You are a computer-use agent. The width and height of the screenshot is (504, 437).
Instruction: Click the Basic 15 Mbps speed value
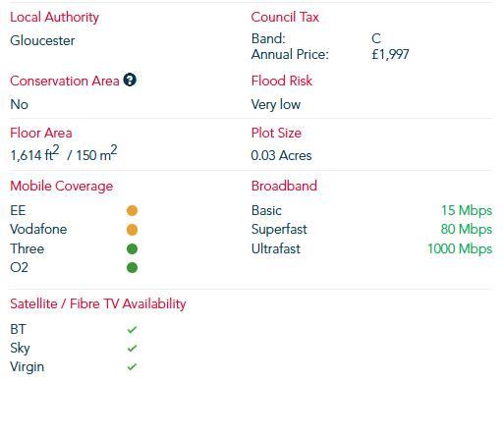tap(467, 210)
